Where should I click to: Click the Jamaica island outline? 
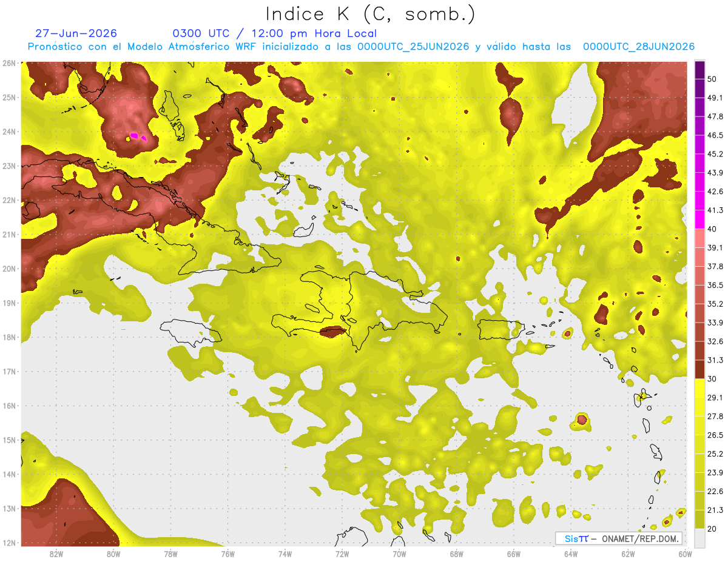[190, 333]
